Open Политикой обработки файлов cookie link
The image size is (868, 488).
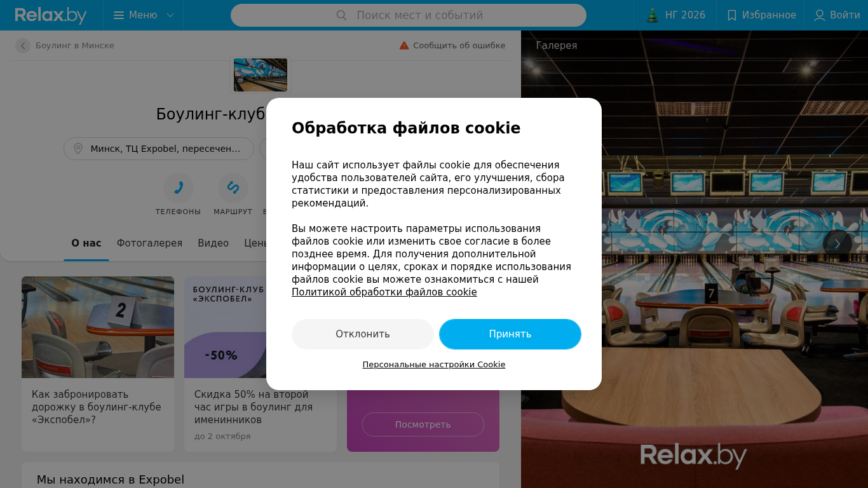pos(384,292)
